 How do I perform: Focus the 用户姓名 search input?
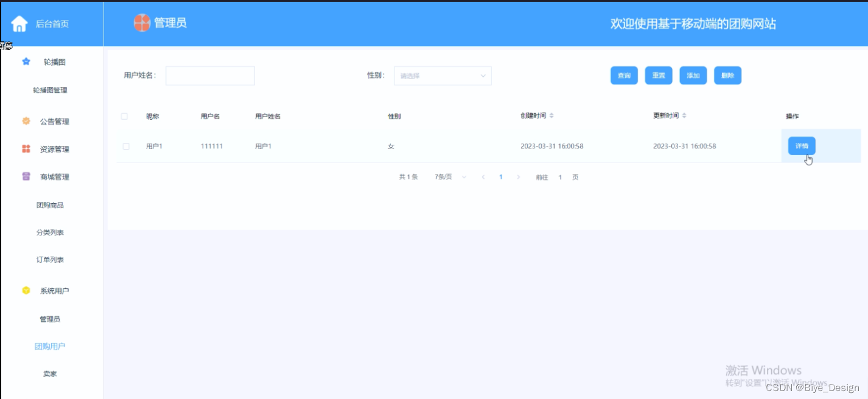click(210, 75)
